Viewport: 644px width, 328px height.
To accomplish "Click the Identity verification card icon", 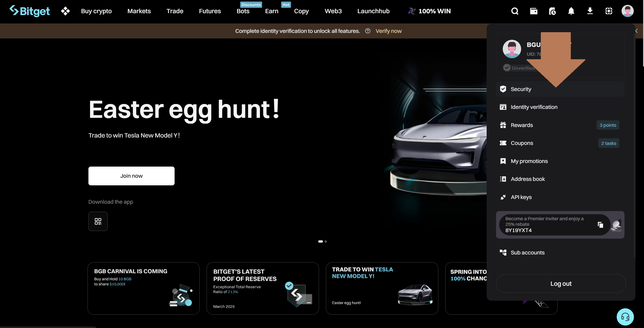I will (503, 107).
